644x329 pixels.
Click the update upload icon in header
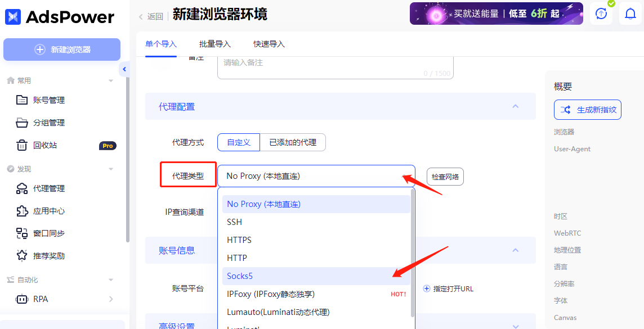click(x=601, y=13)
